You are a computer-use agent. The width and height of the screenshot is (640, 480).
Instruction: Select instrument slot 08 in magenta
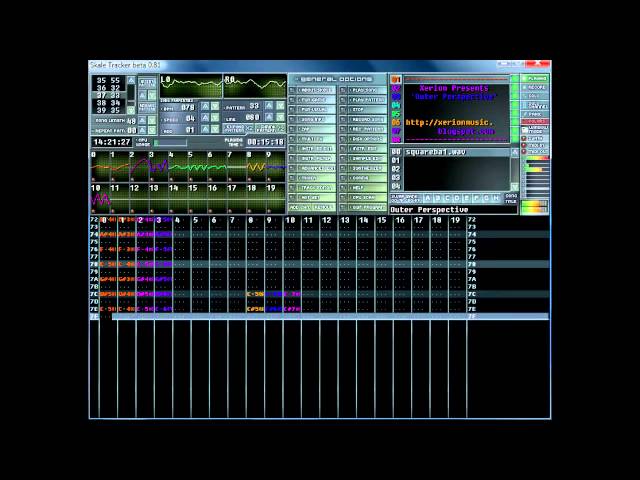[396, 140]
